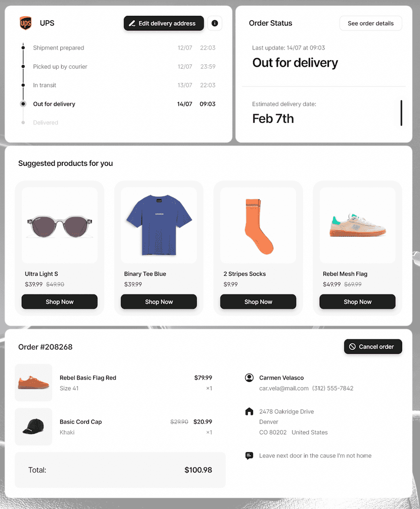The image size is (420, 509).
Task: Click the Delivered timeline dot
Action: 23,123
